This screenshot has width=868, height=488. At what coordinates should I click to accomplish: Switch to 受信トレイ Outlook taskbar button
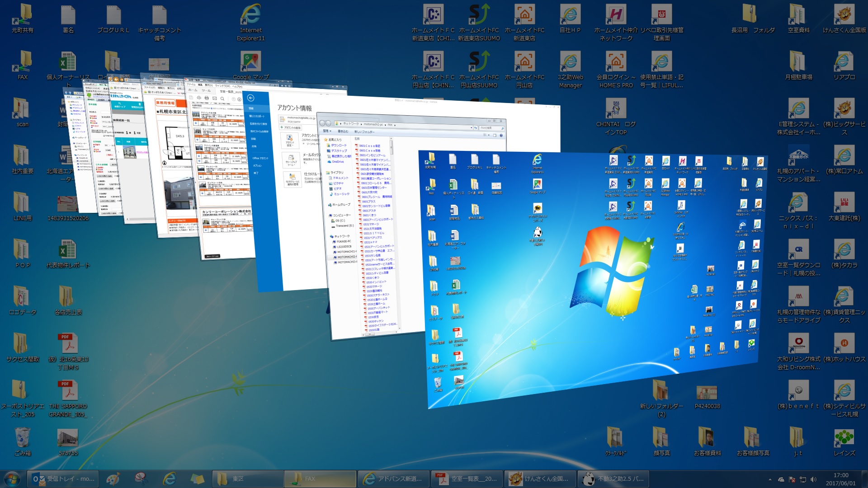click(63, 479)
